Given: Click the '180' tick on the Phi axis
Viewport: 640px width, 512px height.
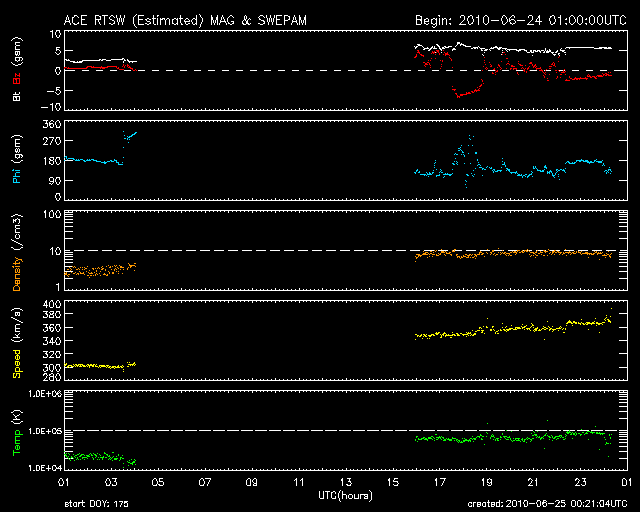Looking at the screenshot, I should 52,160.
